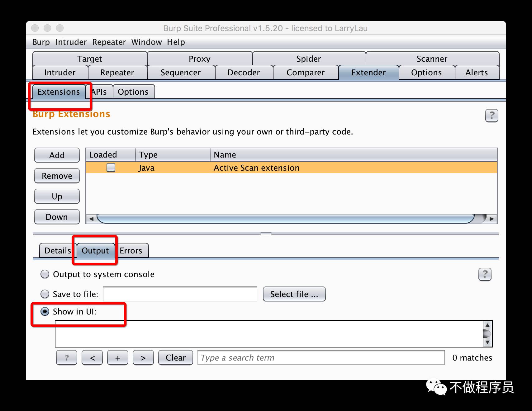
Task: Sort table by Type column header
Action: pyautogui.click(x=173, y=155)
